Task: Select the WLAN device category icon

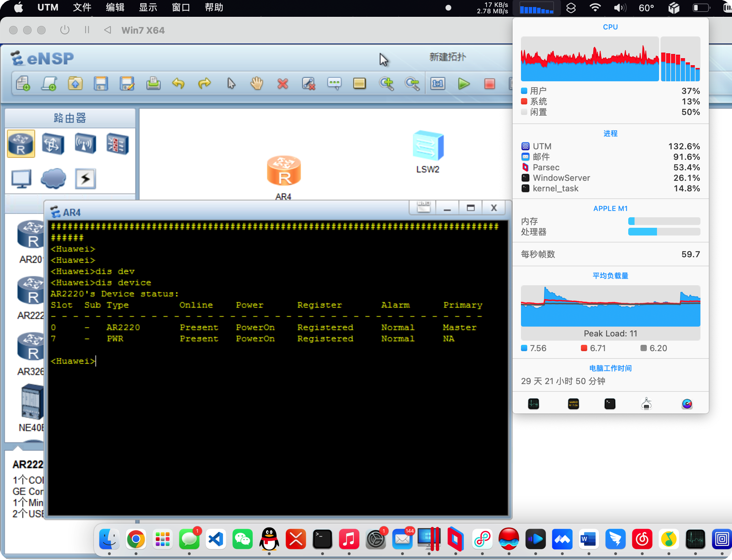Action: tap(85, 144)
